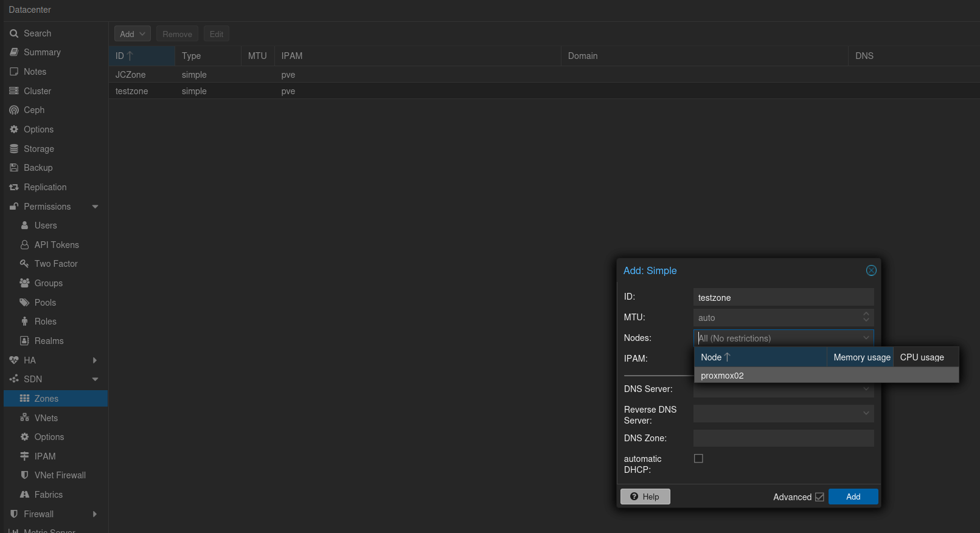Click the Two Factor key icon
Image resolution: width=980 pixels, height=533 pixels.
pyautogui.click(x=25, y=264)
